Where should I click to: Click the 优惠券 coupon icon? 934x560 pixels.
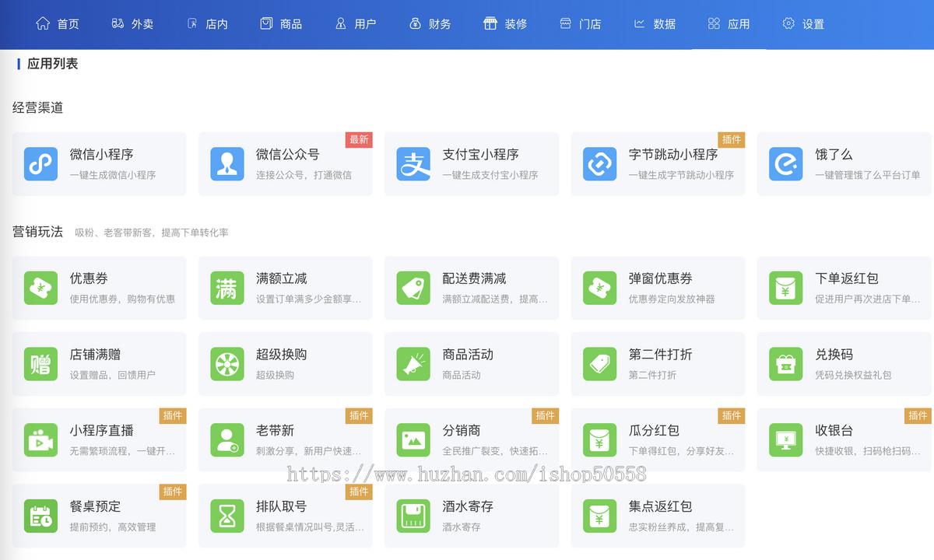click(40, 288)
